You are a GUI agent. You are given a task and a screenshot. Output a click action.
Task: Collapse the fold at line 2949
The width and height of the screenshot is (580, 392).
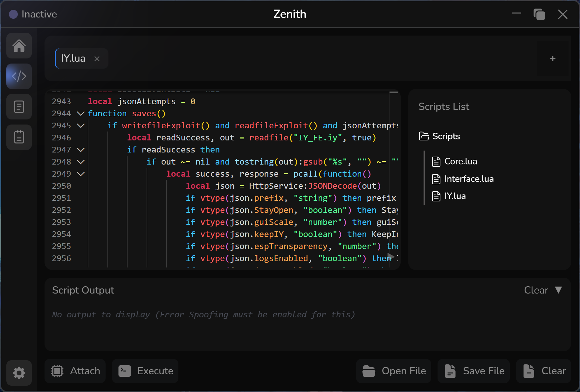tap(81, 174)
